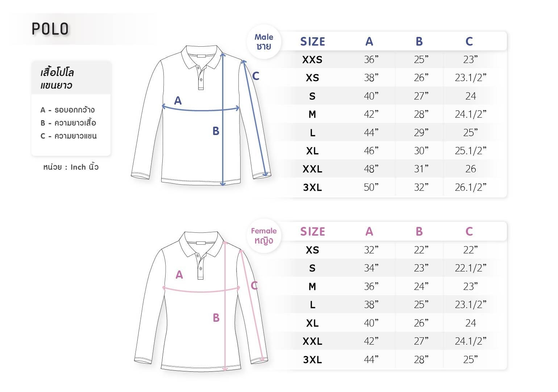The width and height of the screenshot is (558, 392).
Task: Click the Female หญิง circular badge
Action: 264,236
